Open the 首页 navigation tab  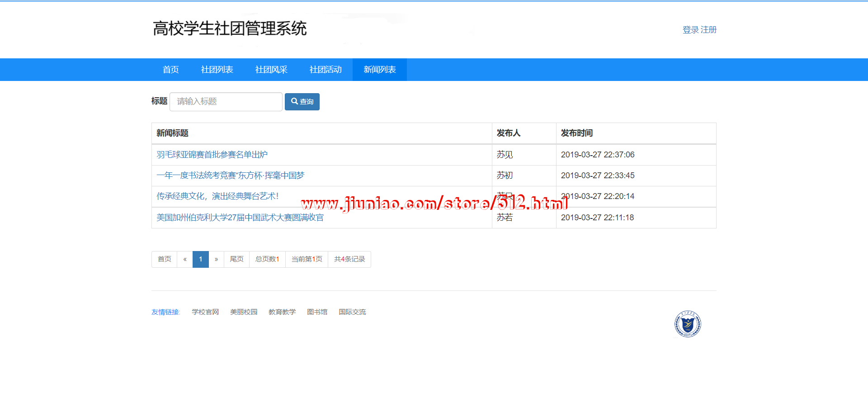170,70
